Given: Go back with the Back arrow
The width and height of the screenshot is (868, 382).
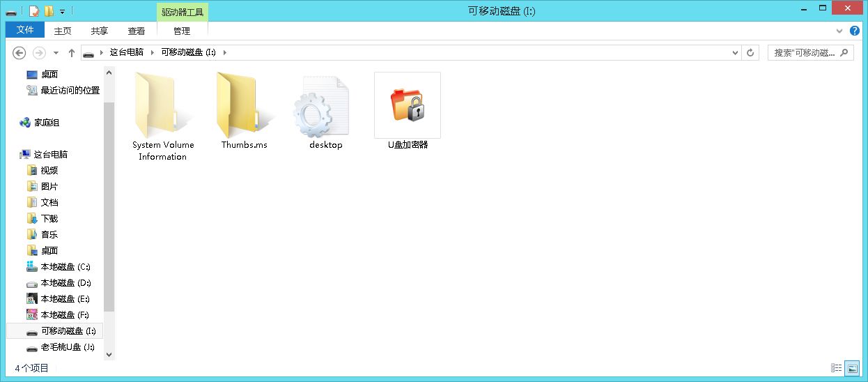Looking at the screenshot, I should click(x=20, y=52).
